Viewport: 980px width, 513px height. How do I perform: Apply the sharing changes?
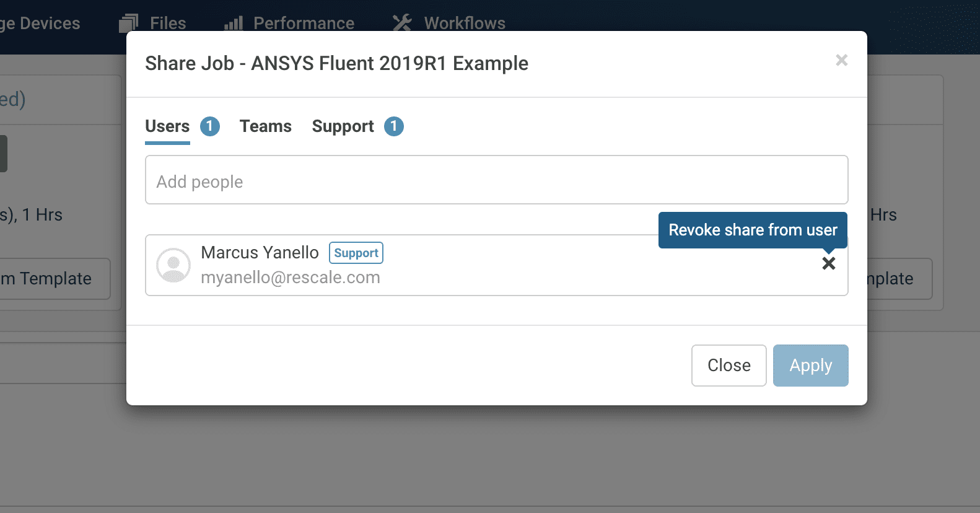(810, 366)
